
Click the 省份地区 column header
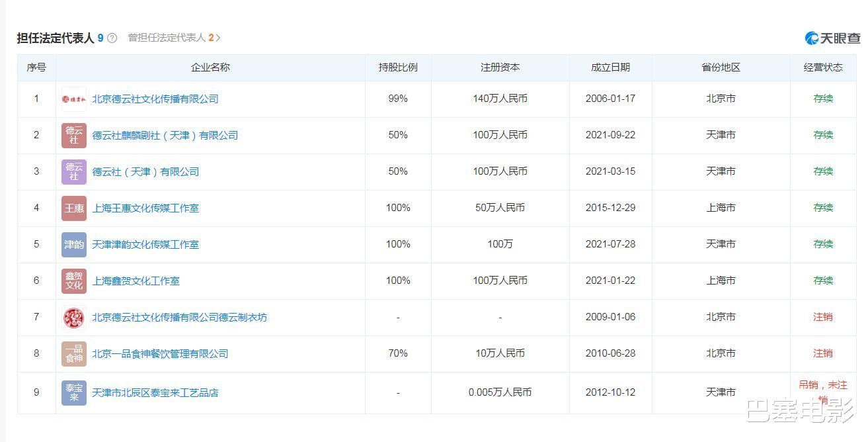721,67
